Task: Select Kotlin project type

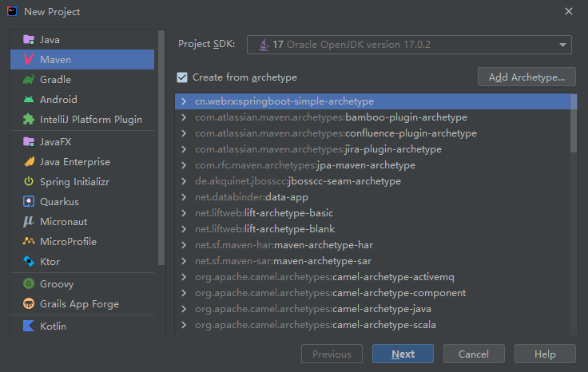Action: (82, 326)
